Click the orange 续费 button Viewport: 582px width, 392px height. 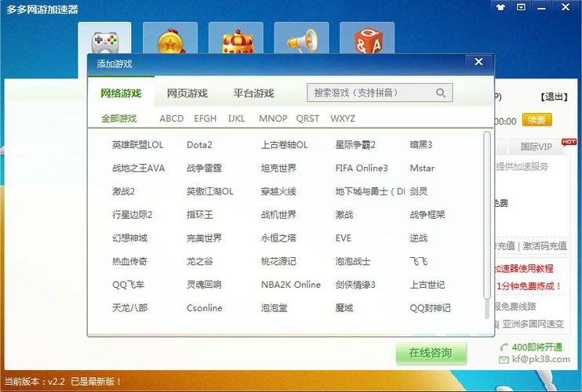point(537,120)
